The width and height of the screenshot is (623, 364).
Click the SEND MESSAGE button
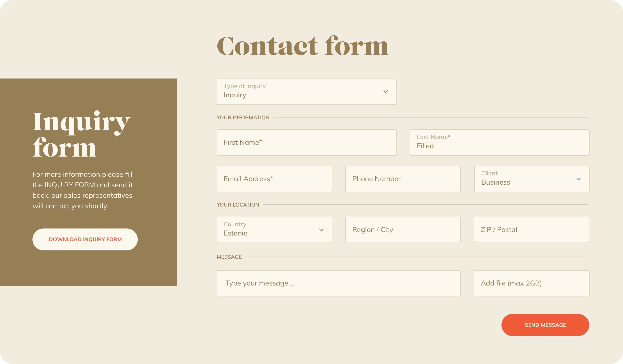pos(545,325)
